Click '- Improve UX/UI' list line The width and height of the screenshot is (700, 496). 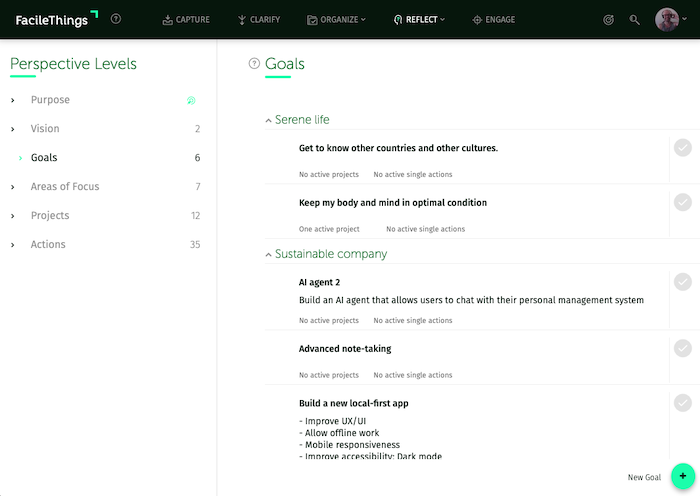coord(333,421)
